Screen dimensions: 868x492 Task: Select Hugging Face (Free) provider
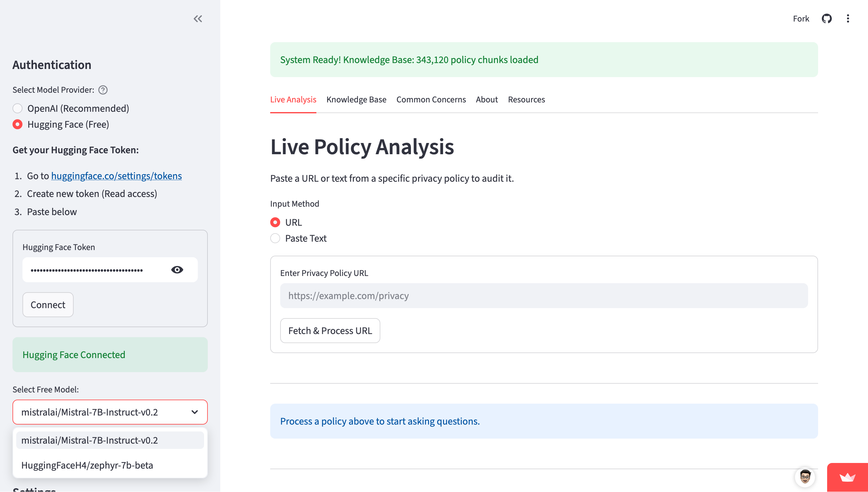tap(61, 124)
